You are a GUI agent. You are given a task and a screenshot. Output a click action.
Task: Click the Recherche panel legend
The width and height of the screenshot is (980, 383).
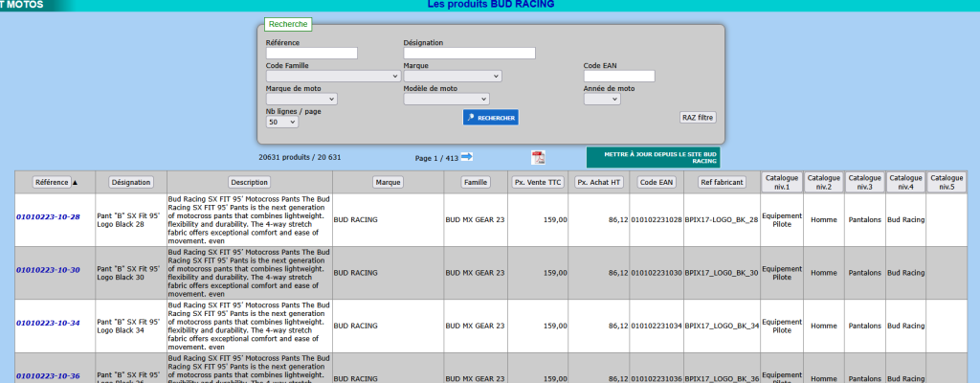(288, 24)
